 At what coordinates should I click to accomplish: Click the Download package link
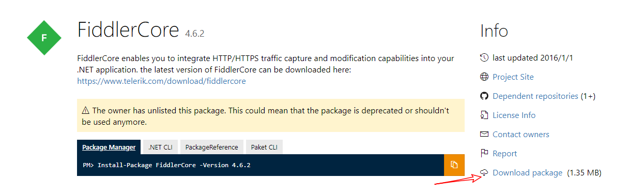tap(528, 173)
